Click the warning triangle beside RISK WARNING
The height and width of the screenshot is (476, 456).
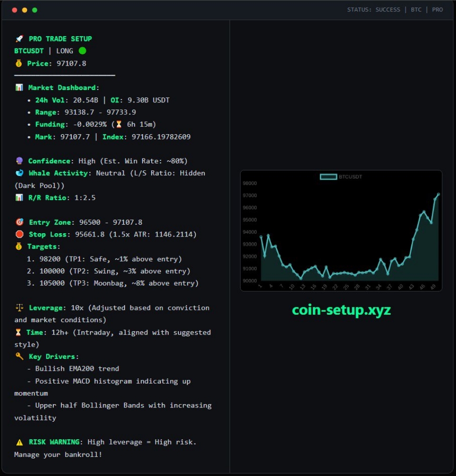(x=19, y=442)
